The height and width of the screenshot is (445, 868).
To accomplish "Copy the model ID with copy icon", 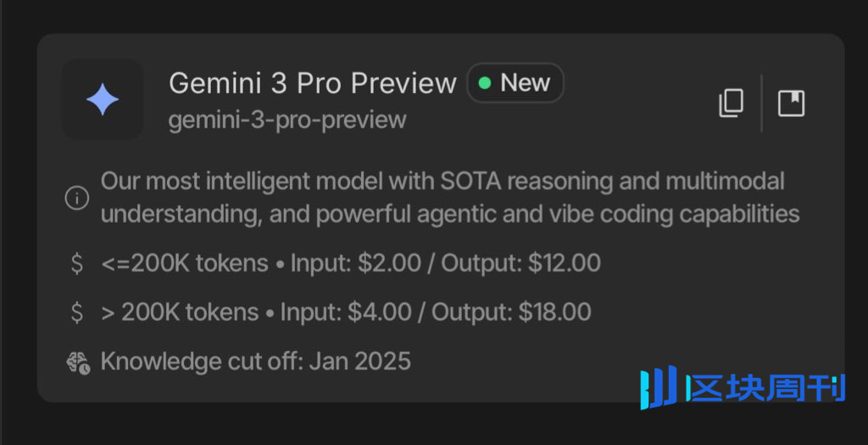I will 731,103.
